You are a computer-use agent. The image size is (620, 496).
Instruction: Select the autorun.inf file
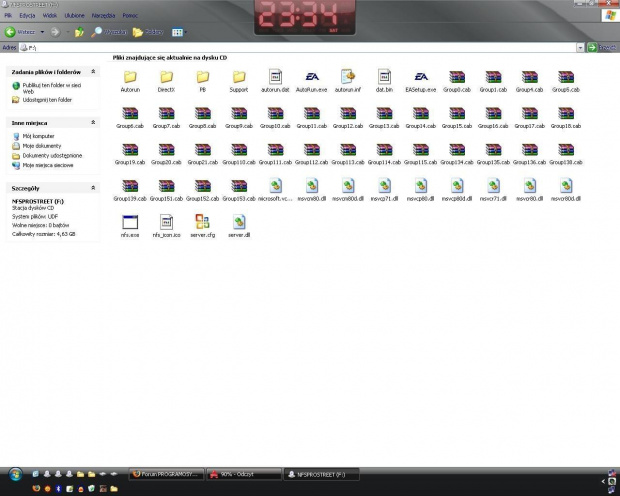[x=347, y=78]
